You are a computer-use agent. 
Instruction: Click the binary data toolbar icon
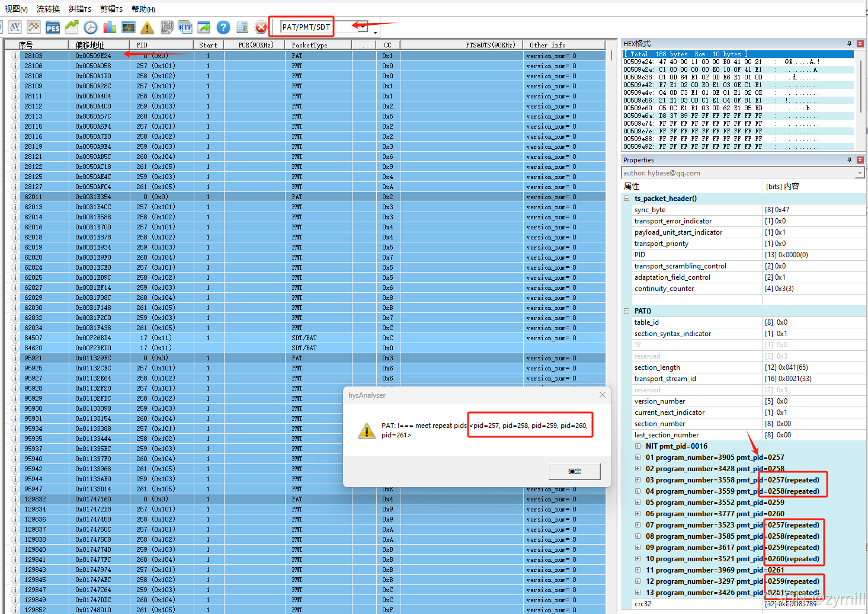166,27
